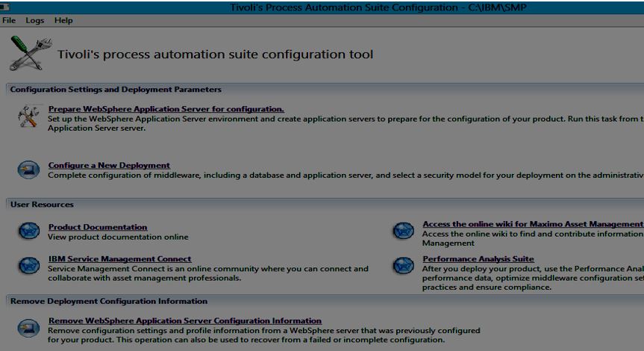Image resolution: width=644 pixels, height=351 pixels.
Task: Click the tool title 'Tivoli's process automation suite configuration tool'
Action: click(x=215, y=55)
